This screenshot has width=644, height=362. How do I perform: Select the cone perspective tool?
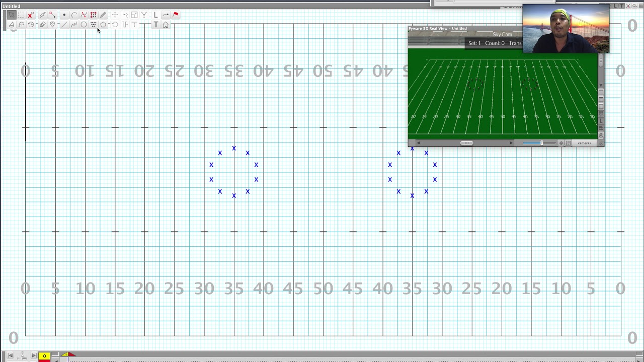click(x=12, y=24)
